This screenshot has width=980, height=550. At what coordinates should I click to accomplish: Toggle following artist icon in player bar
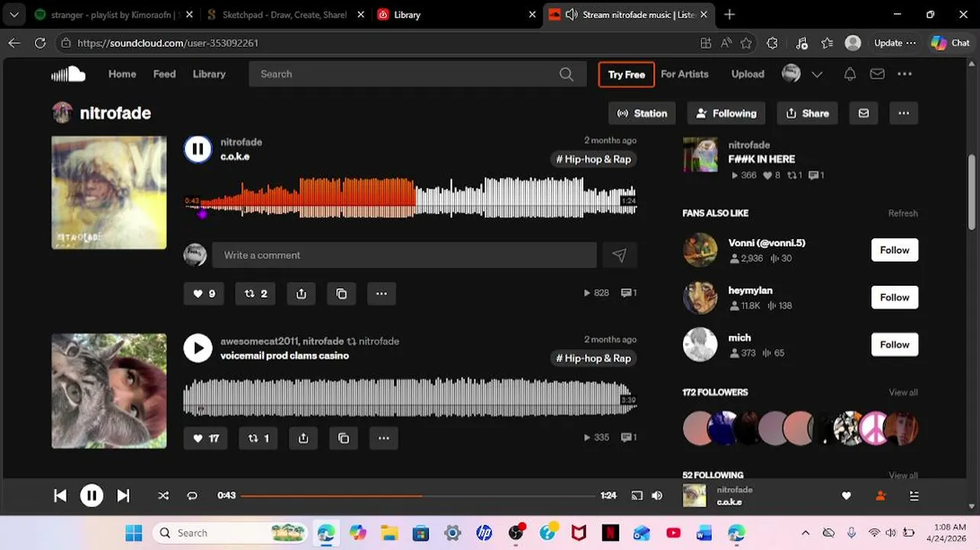click(x=880, y=496)
